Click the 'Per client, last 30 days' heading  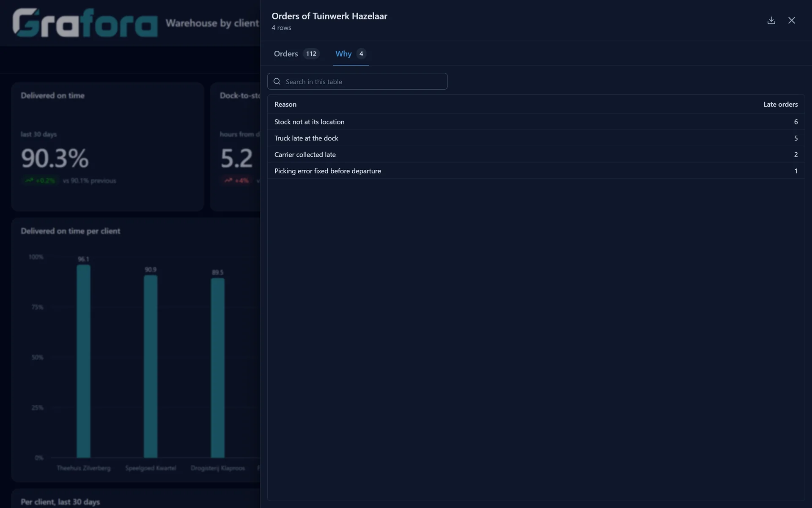coord(60,502)
